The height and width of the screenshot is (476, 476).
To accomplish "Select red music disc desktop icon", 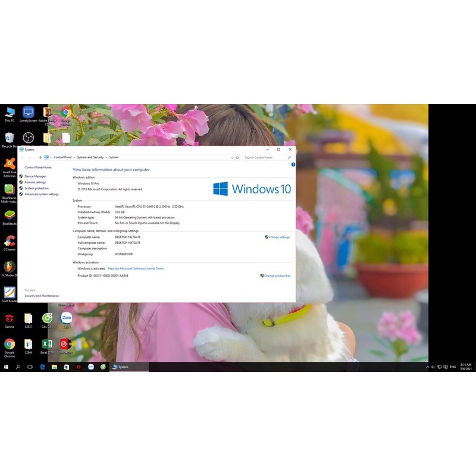I will pos(66,346).
